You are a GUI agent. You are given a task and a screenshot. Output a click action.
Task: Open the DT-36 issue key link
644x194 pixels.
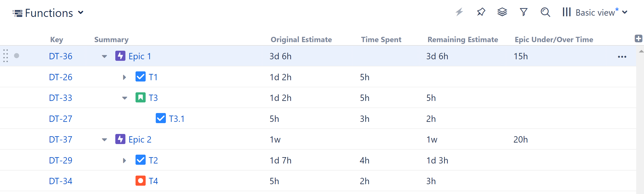(x=61, y=56)
